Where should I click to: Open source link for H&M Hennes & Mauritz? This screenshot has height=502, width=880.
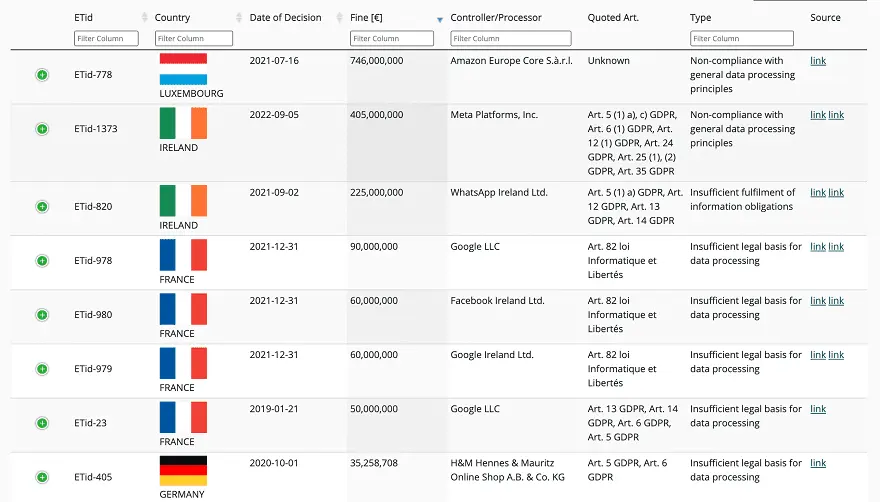pos(818,463)
